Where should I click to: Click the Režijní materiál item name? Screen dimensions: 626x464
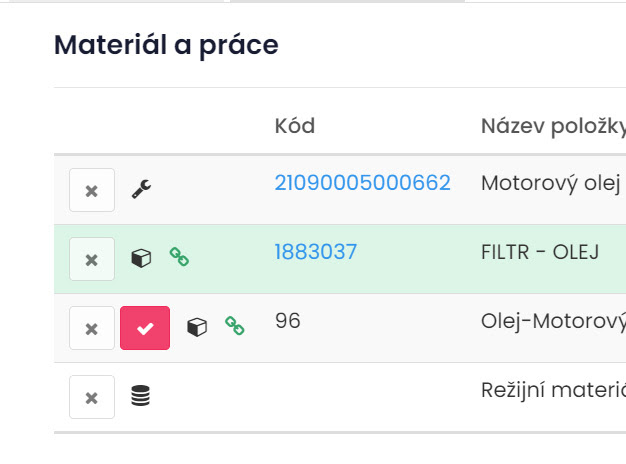pyautogui.click(x=552, y=389)
